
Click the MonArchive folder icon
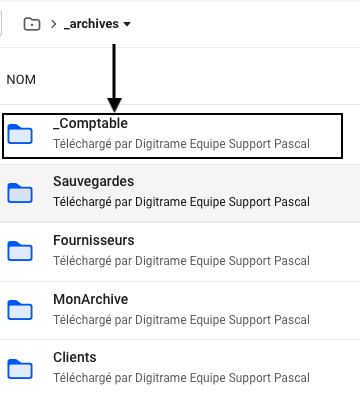click(x=20, y=310)
